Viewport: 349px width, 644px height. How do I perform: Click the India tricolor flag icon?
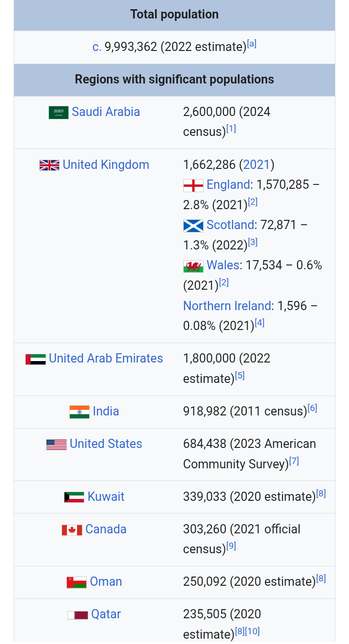[79, 412]
